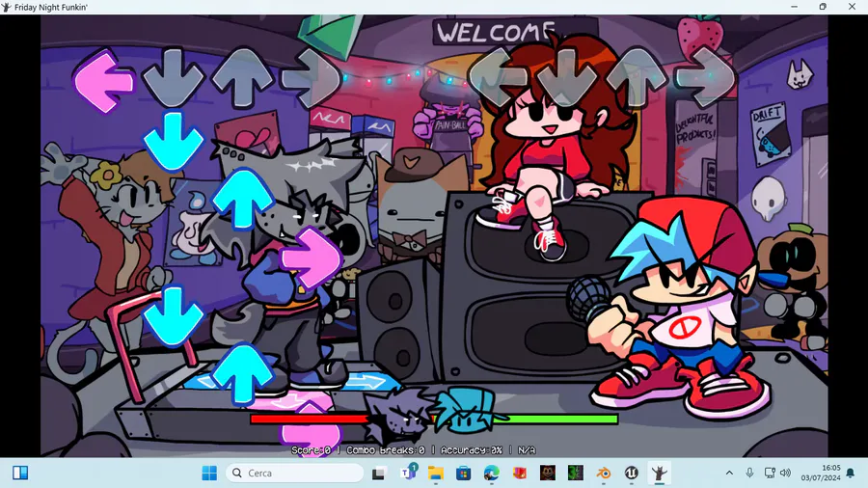
Task: Click the green section of the health bar
Action: tap(556, 420)
